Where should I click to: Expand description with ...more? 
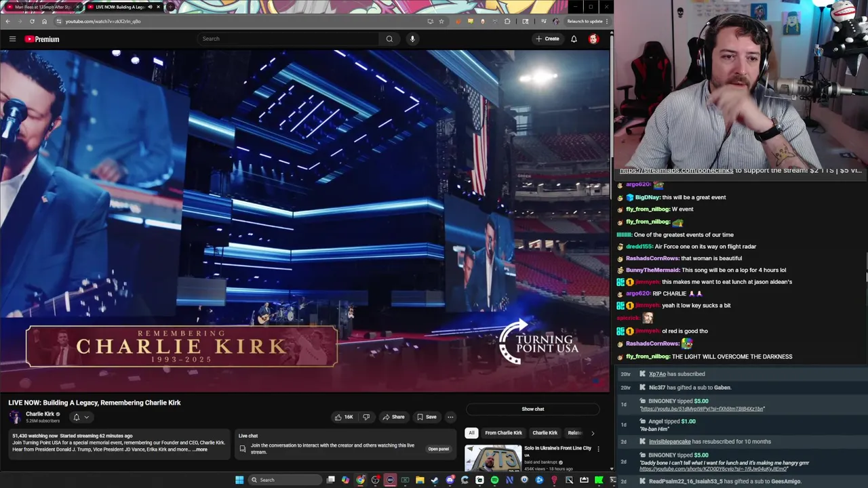coord(200,449)
